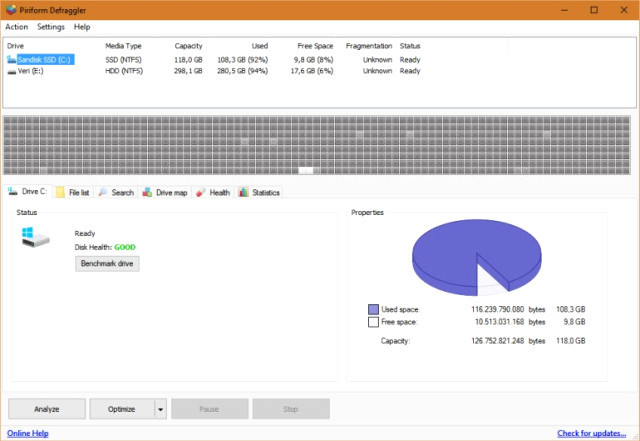
Task: Click the Search tab magnifier icon
Action: [x=103, y=192]
